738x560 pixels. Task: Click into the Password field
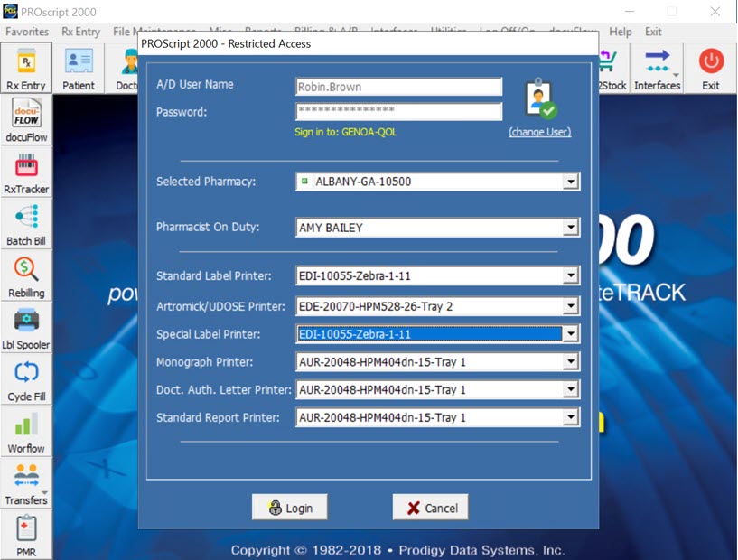398,112
